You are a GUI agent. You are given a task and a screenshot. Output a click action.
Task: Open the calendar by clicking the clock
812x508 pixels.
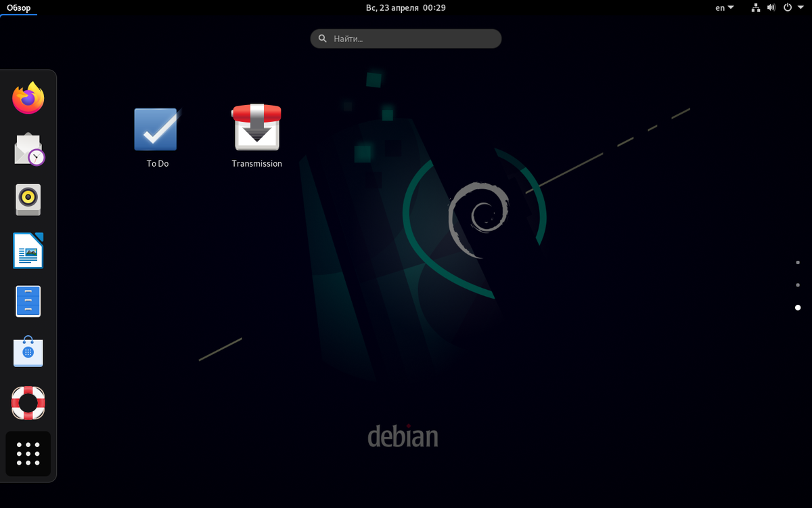pyautogui.click(x=406, y=7)
